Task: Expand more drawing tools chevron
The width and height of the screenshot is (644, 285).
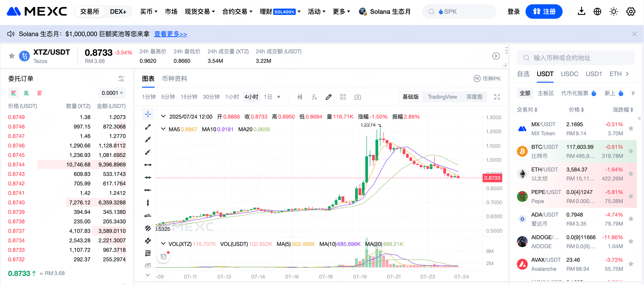Action: click(148, 275)
